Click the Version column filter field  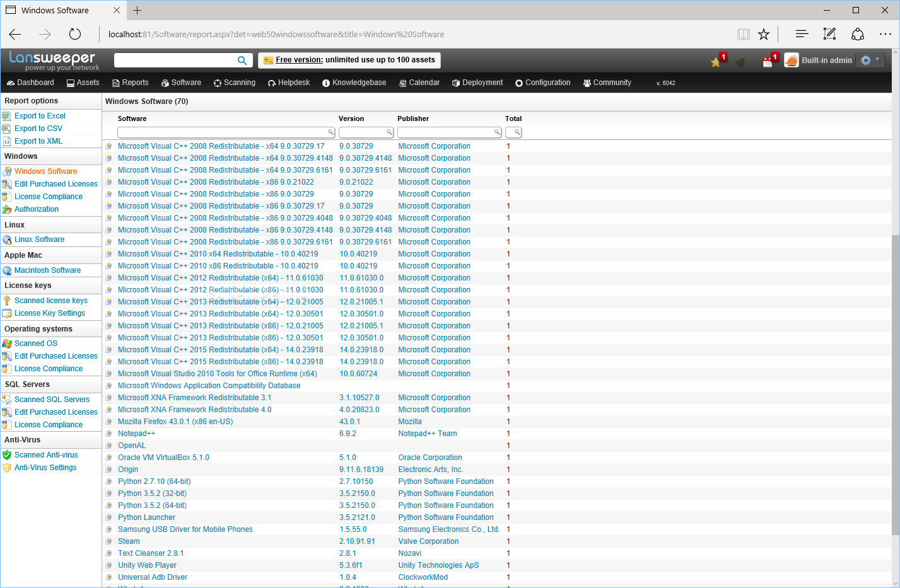366,132
